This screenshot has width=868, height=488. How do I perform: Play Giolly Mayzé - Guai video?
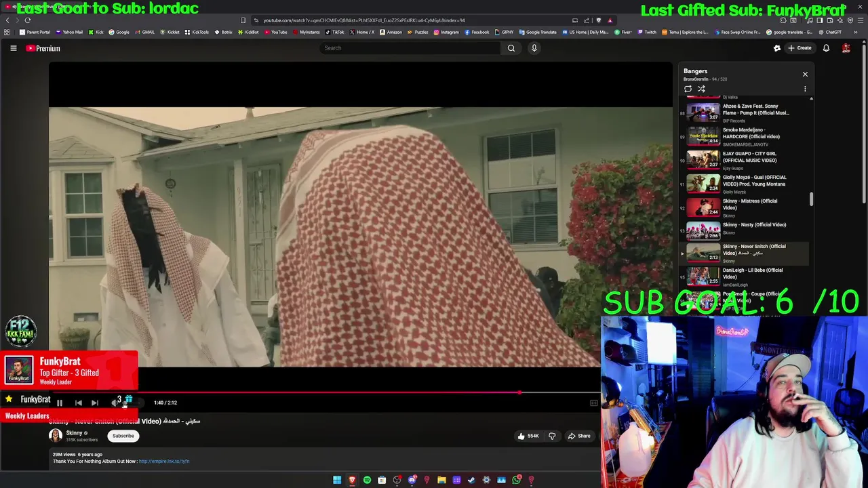[x=745, y=184]
